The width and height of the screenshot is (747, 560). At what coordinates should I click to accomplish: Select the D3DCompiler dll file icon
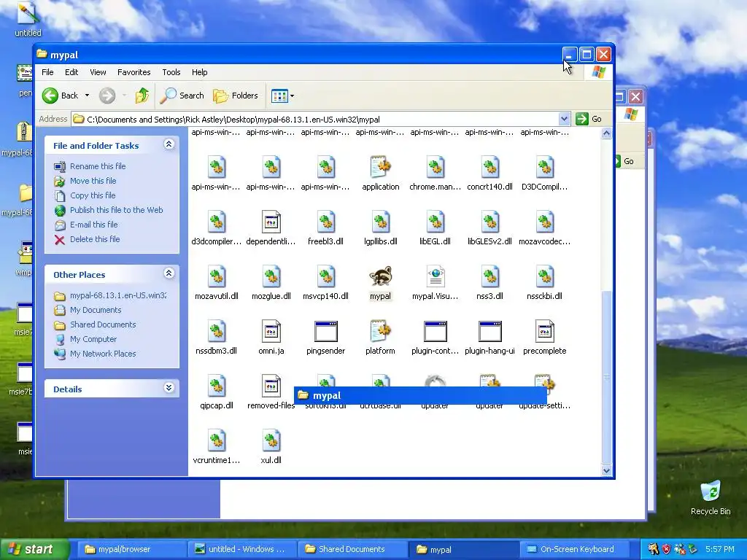pos(544,167)
